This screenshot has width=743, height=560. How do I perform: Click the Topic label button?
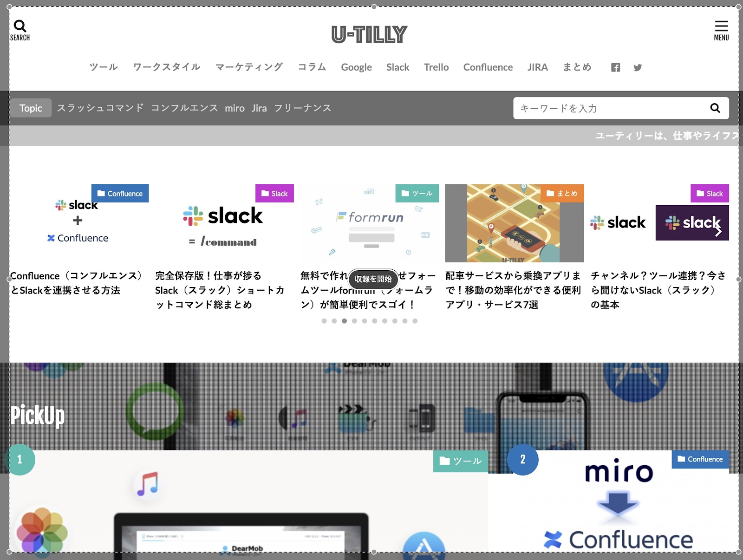pyautogui.click(x=31, y=108)
